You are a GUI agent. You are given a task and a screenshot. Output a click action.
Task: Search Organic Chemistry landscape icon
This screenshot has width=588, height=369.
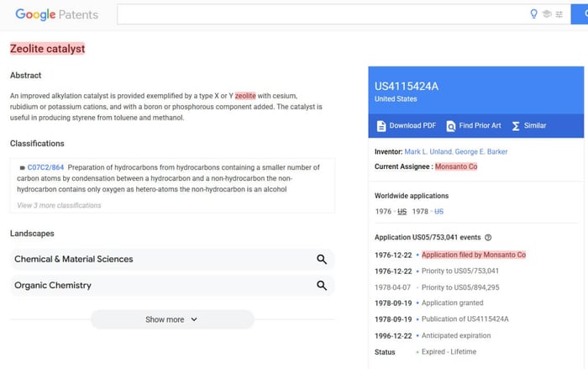click(322, 286)
